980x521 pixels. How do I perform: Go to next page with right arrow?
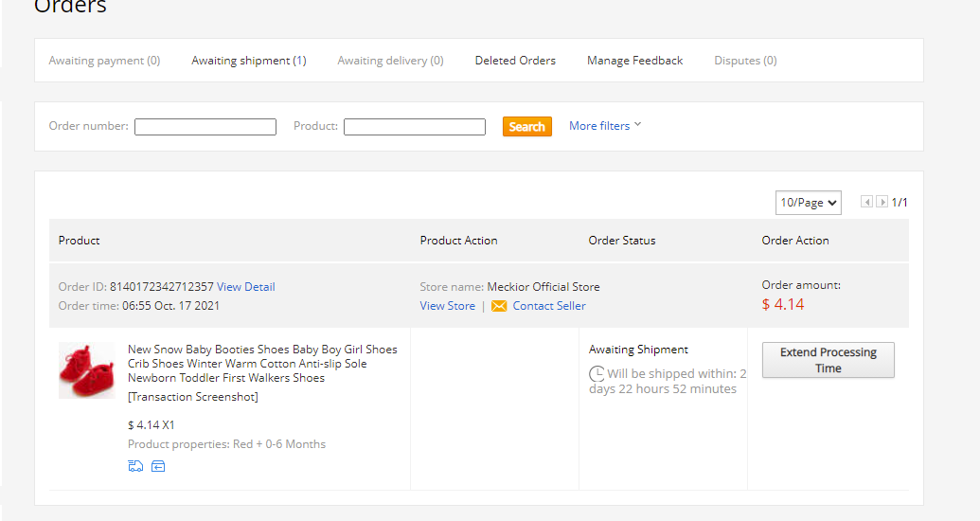coord(882,202)
